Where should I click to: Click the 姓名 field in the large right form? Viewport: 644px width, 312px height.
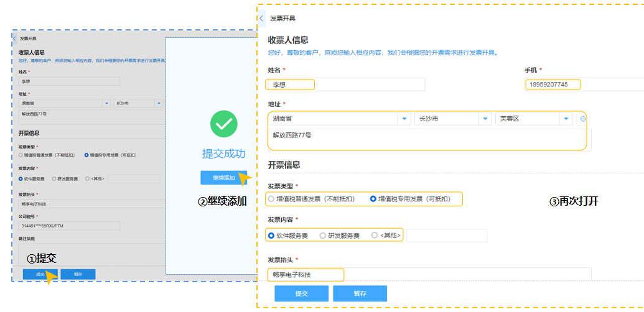tap(346, 85)
